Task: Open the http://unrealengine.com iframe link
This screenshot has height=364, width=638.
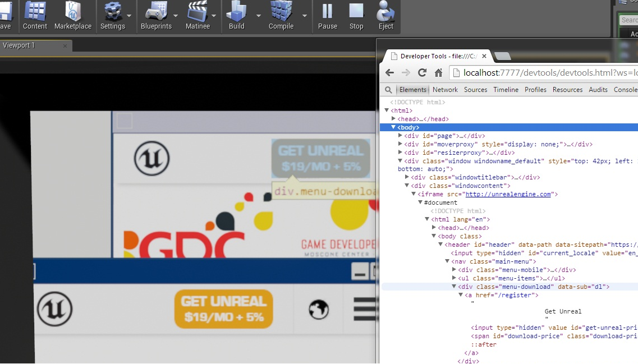Action: pyautogui.click(x=508, y=195)
